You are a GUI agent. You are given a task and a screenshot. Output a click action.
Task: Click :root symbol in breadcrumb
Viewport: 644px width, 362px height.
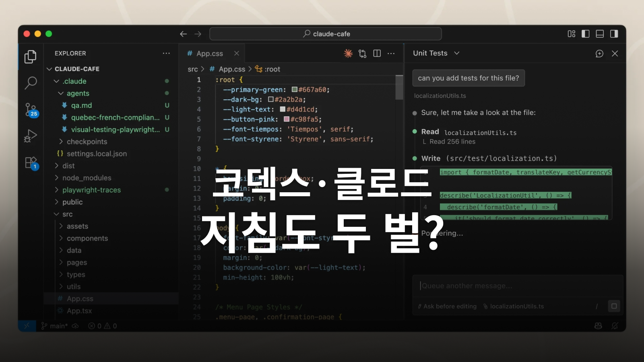[x=268, y=69]
